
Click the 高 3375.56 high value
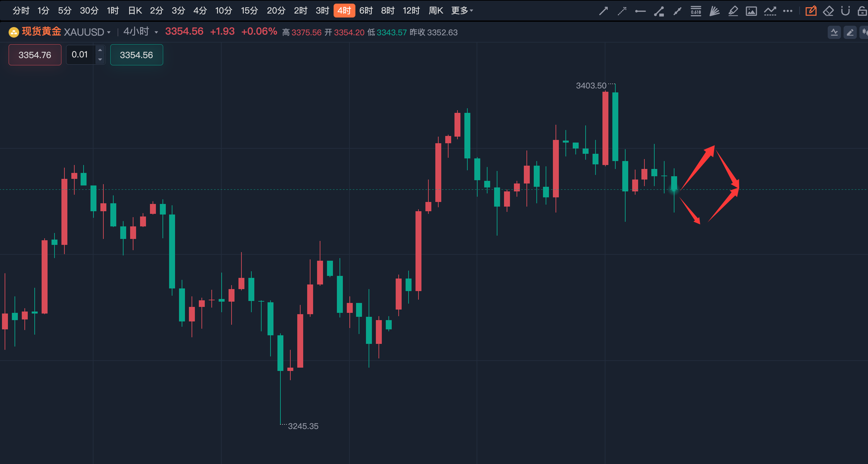[302, 32]
